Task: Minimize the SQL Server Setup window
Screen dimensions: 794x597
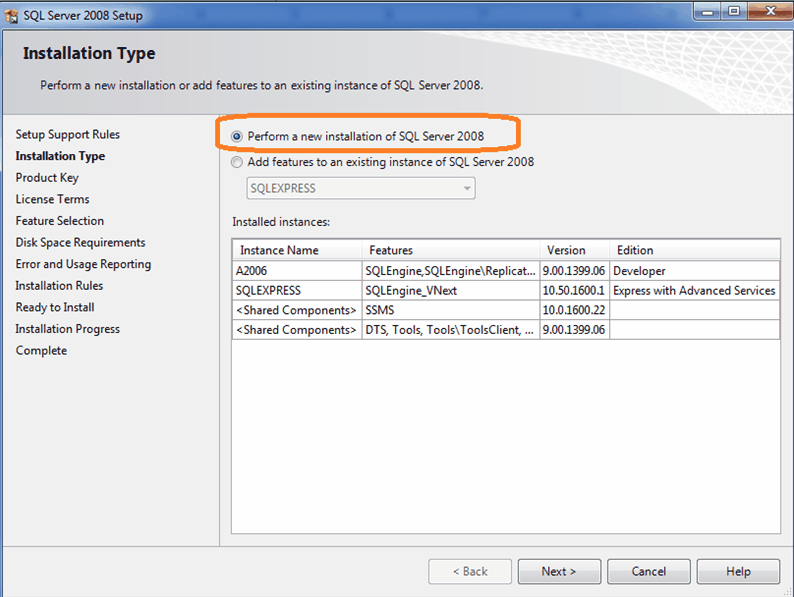Action: 708,11
